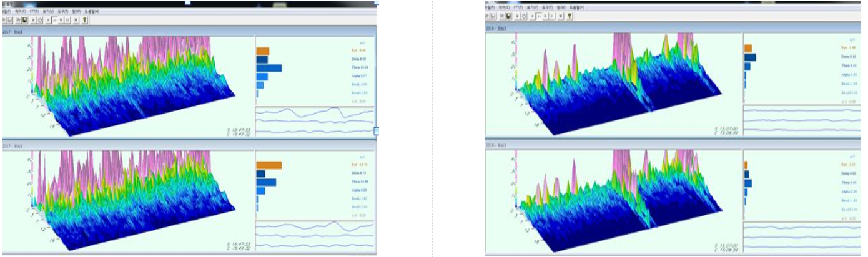Open the FFT(F) menu in the 2018 window

(518, 7)
